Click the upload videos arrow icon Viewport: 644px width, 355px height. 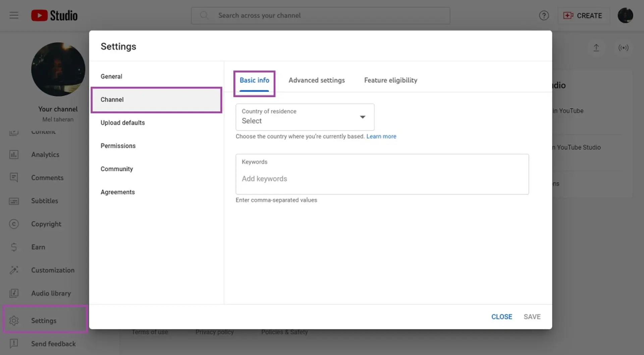tap(596, 48)
